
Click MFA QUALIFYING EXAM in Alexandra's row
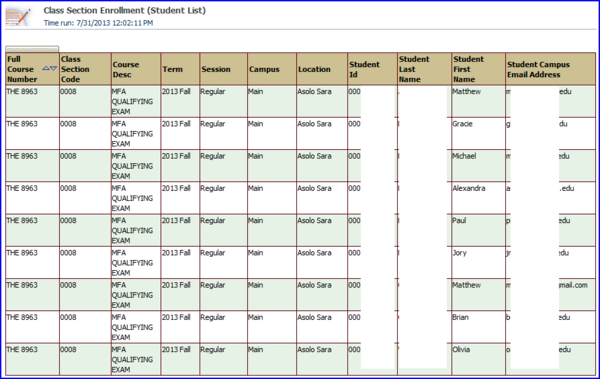[136, 198]
